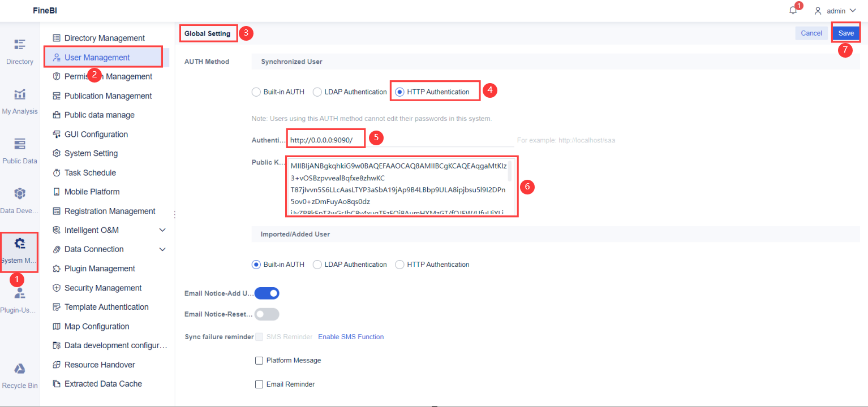Click the Plugin Management puzzle icon
Screen dimensions: 868x407
click(x=57, y=269)
